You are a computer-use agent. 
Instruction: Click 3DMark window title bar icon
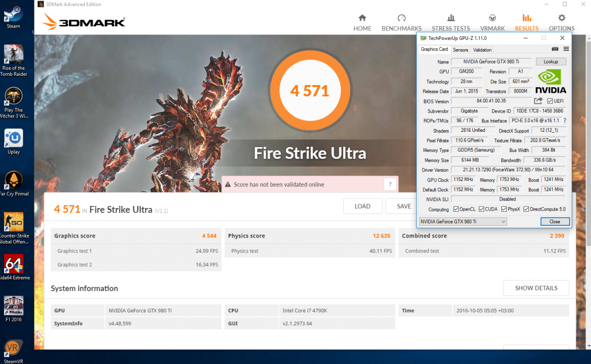click(x=41, y=4)
